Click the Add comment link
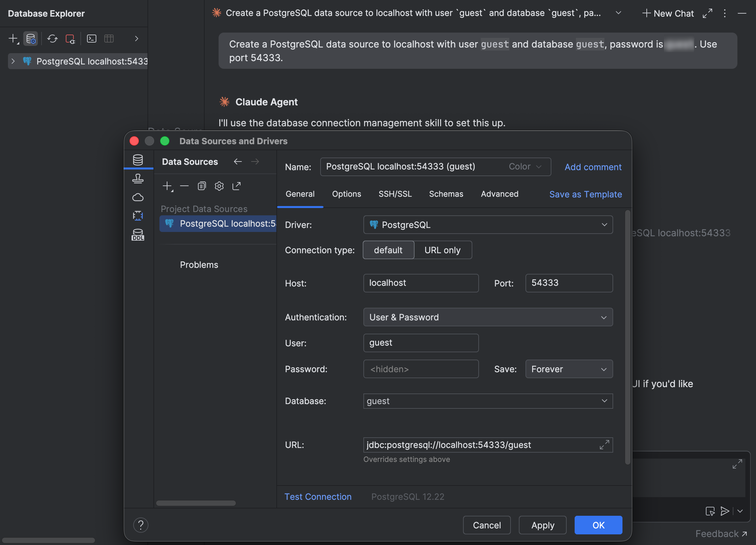Image resolution: width=756 pixels, height=545 pixels. 593,167
